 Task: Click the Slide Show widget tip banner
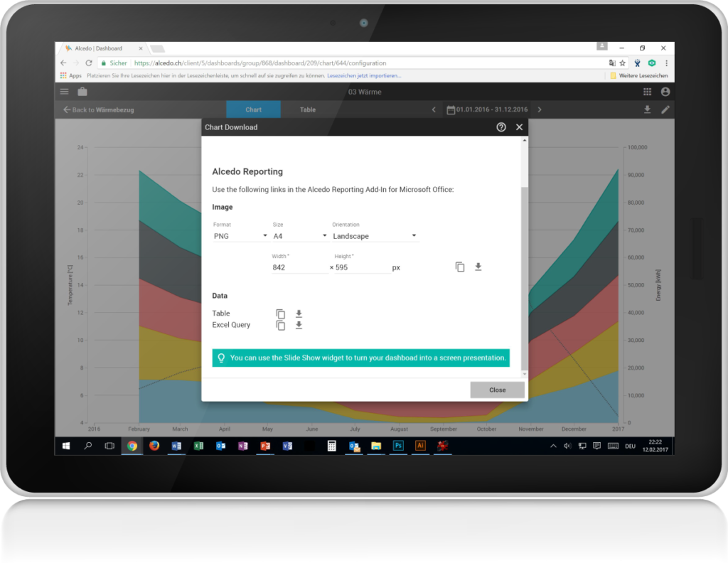360,358
